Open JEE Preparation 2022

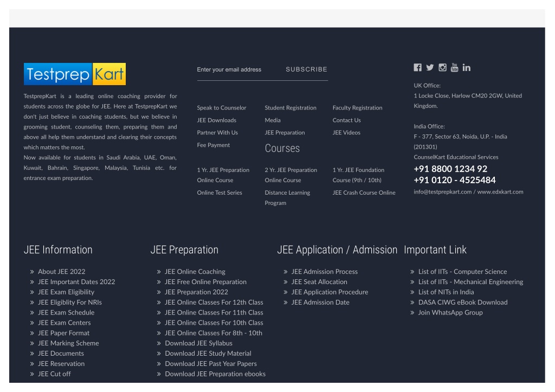[x=196, y=292]
